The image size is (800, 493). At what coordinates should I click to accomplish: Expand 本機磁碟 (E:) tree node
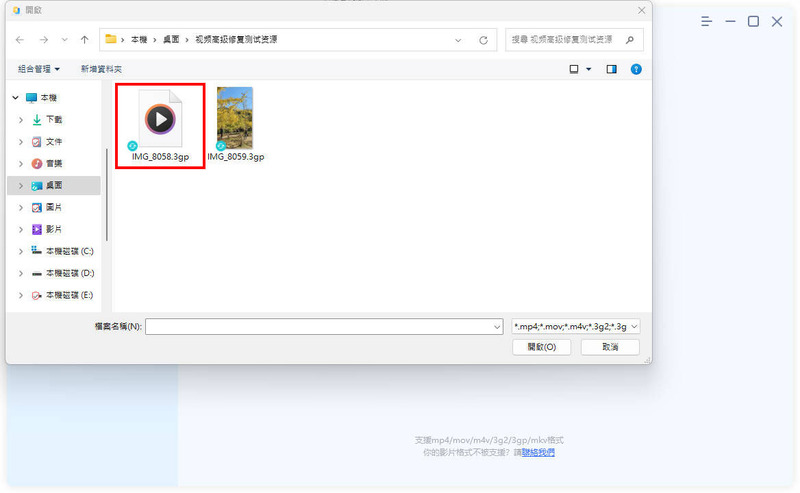21,295
